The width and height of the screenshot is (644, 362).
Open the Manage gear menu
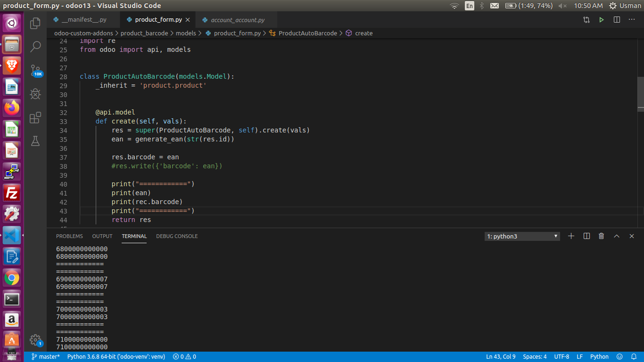(x=36, y=340)
